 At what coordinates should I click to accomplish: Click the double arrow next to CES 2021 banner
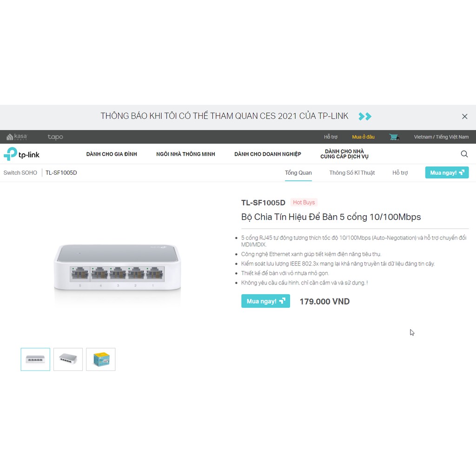364,116
